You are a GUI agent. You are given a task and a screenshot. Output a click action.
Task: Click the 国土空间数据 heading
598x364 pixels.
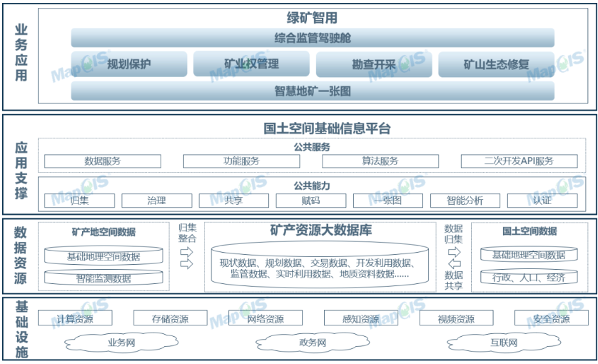coord(529,231)
